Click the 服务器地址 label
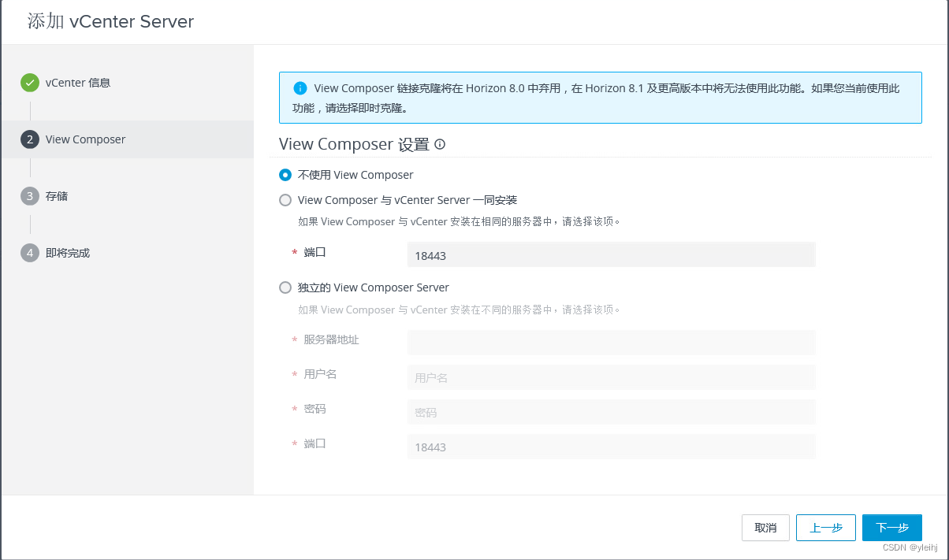 pos(331,339)
